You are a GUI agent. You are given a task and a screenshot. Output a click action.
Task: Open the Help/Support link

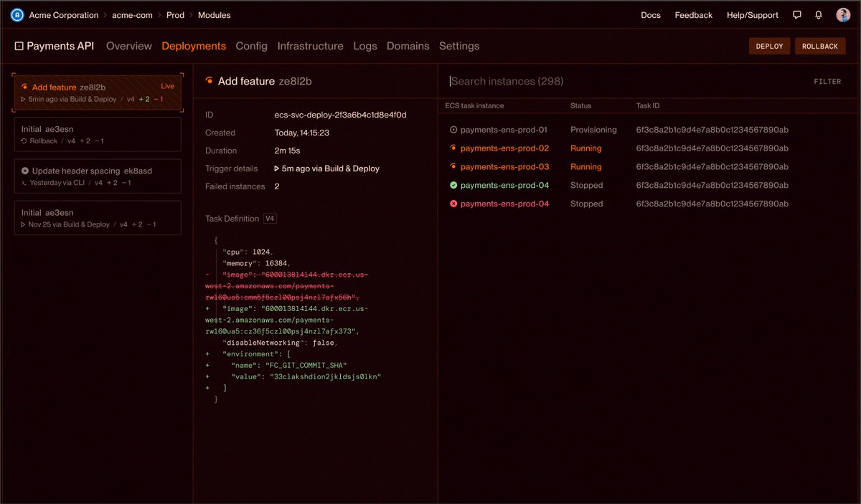(753, 15)
